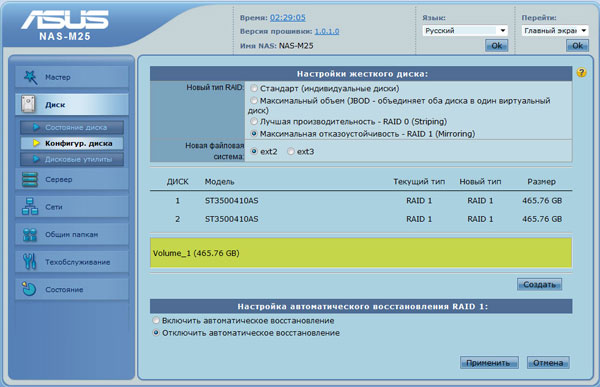Click the Общим папкам shared folders icon
Screen dimensions: 600x387
coord(30,234)
